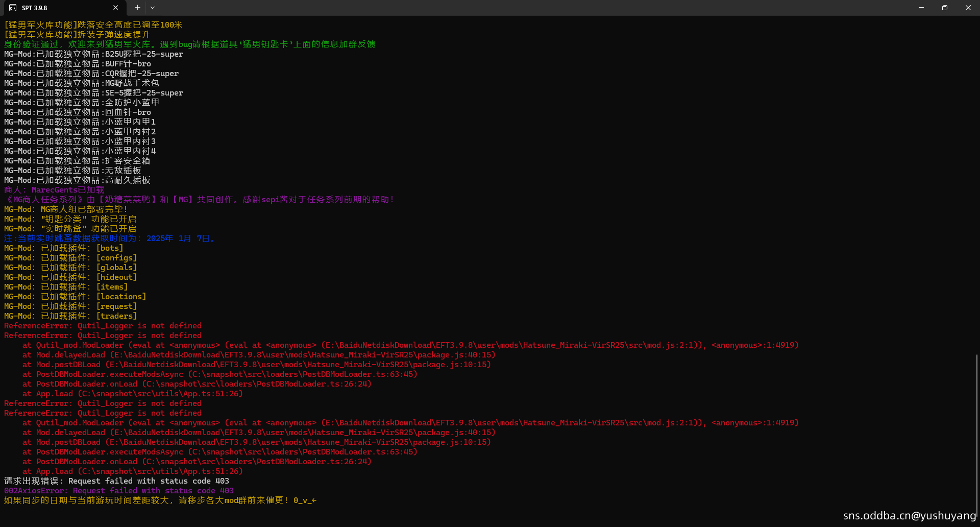Click the 'MG商人组已部署完毕!' line

pyautogui.click(x=66, y=209)
